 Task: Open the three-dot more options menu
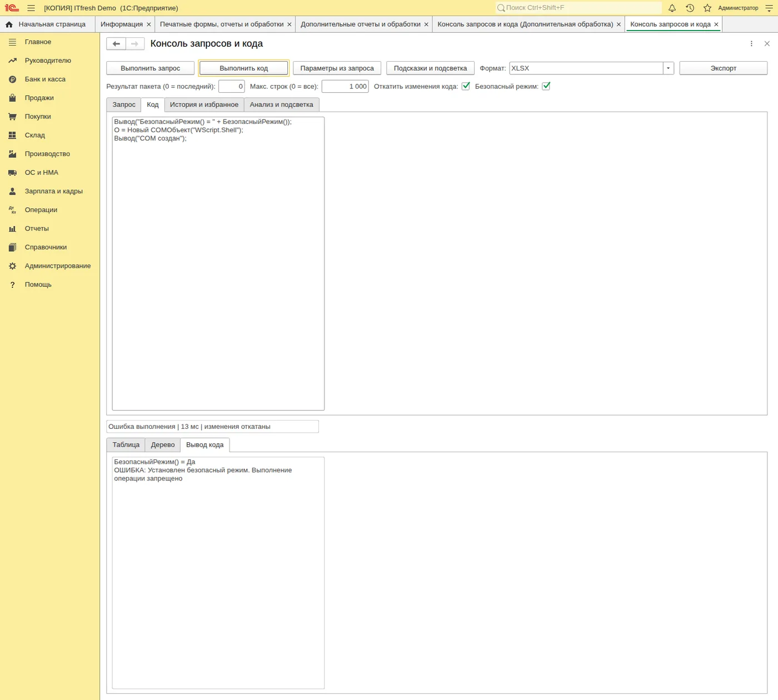(751, 43)
